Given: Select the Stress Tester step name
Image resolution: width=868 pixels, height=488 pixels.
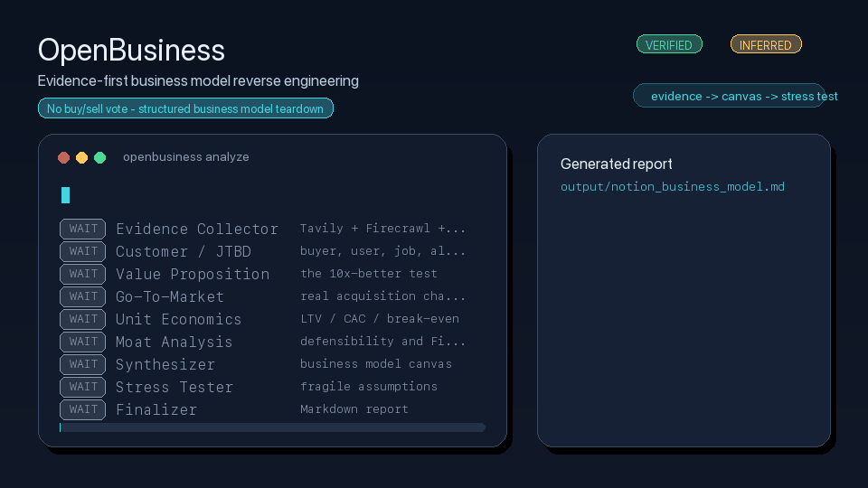Looking at the screenshot, I should click(175, 388).
